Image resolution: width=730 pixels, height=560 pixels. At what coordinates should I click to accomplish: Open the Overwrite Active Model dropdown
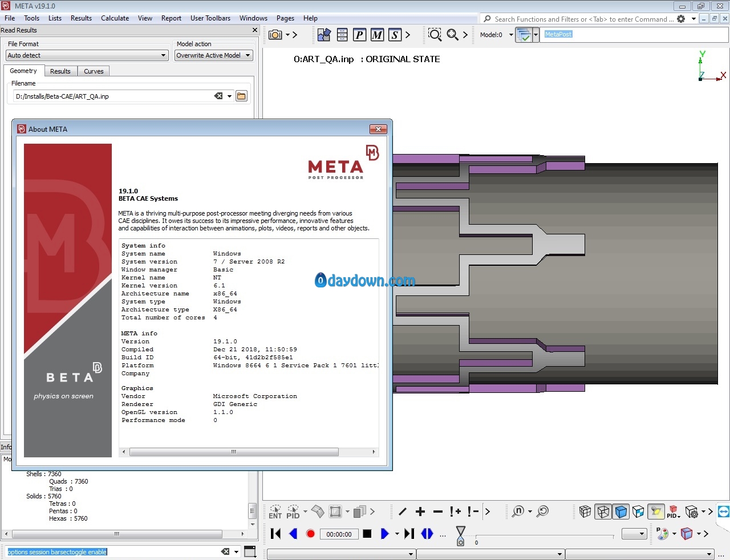pos(213,55)
